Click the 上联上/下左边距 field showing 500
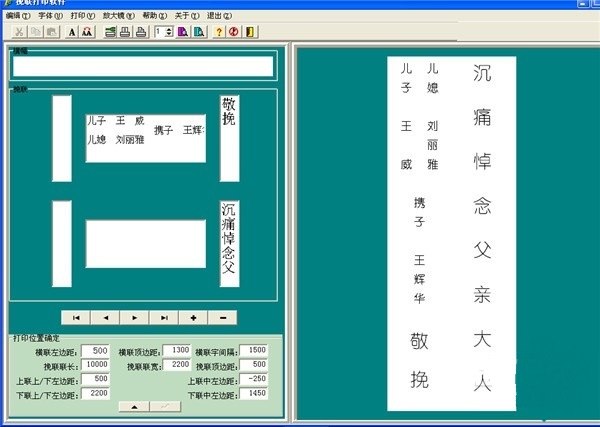The width and height of the screenshot is (600, 427). click(x=95, y=379)
